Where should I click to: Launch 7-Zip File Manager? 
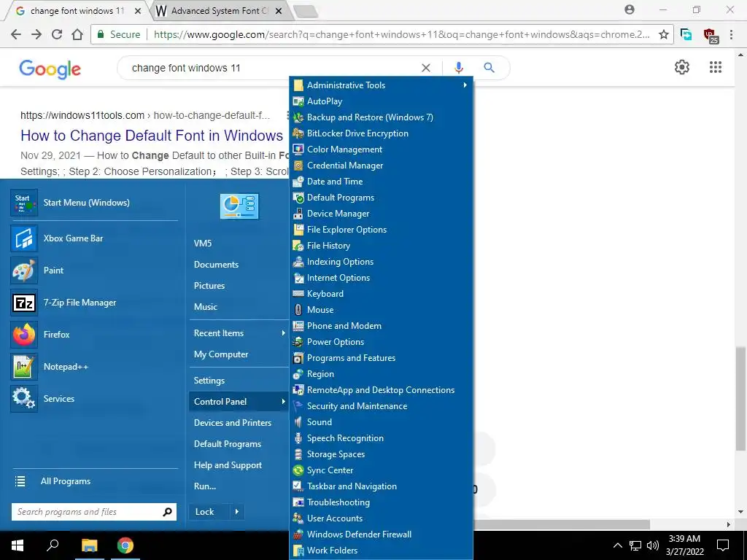94,303
